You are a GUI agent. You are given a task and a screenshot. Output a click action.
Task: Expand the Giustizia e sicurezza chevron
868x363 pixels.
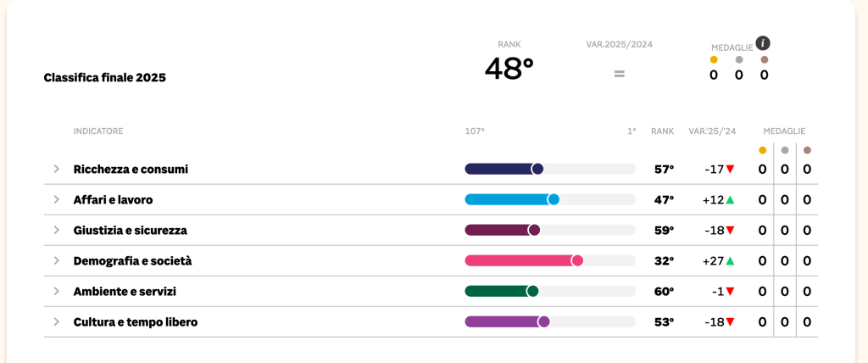57,230
